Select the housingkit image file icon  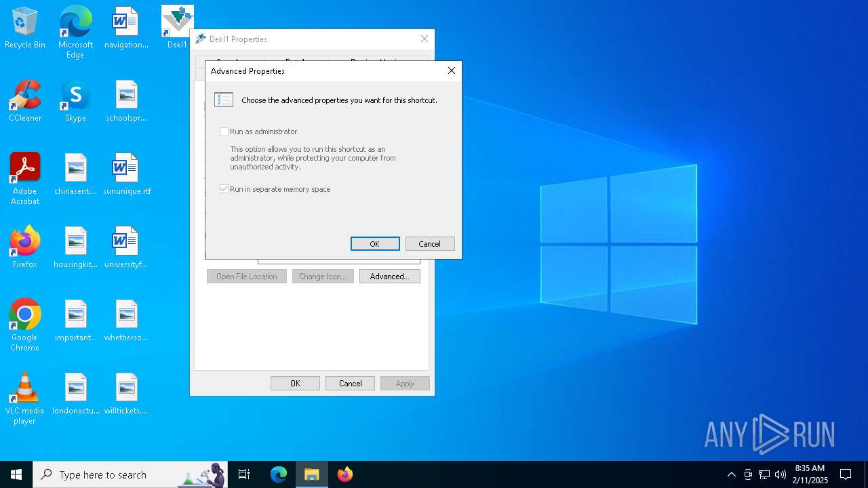pyautogui.click(x=75, y=248)
